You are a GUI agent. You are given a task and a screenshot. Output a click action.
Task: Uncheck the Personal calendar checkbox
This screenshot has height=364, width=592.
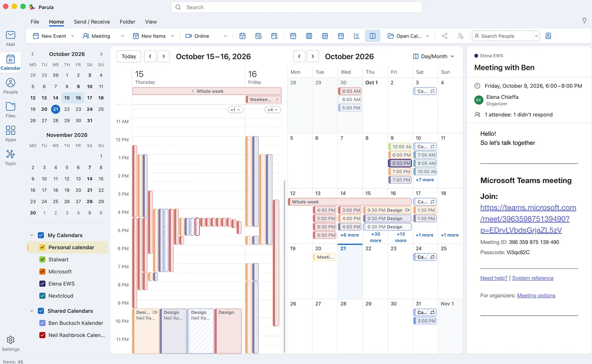(x=43, y=248)
